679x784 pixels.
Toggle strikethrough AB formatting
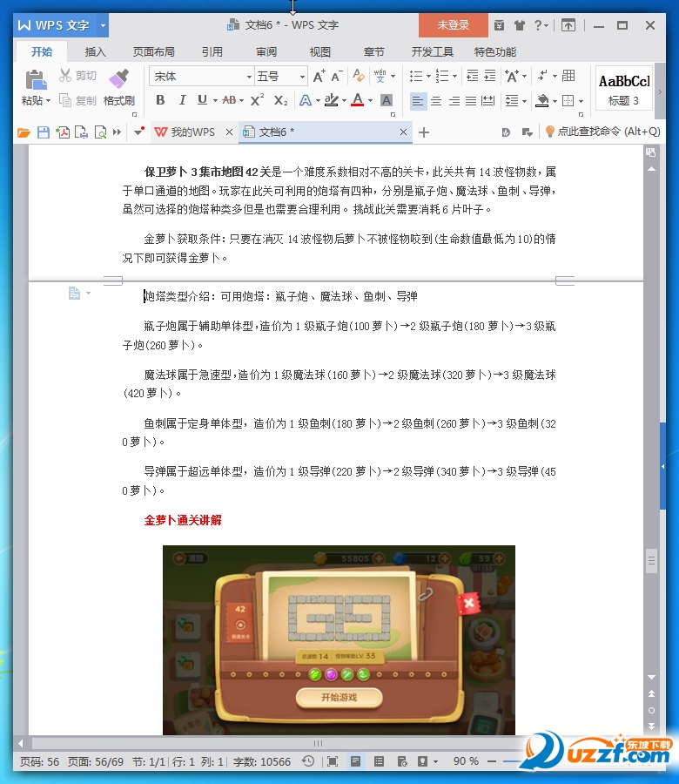tap(229, 100)
